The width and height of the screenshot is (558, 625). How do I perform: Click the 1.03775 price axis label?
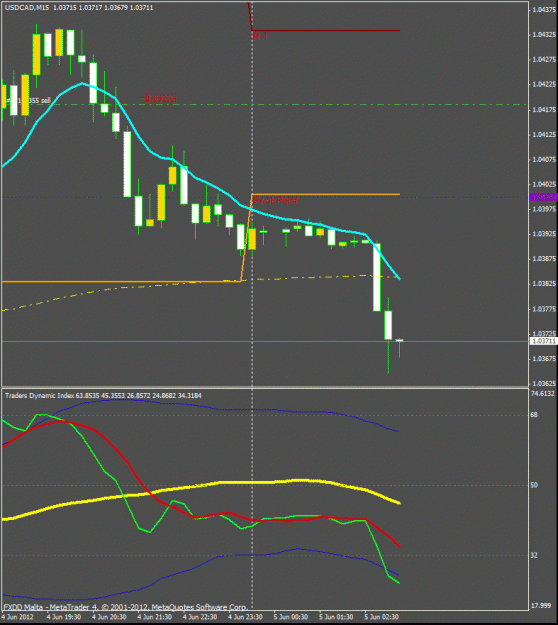tap(544, 309)
